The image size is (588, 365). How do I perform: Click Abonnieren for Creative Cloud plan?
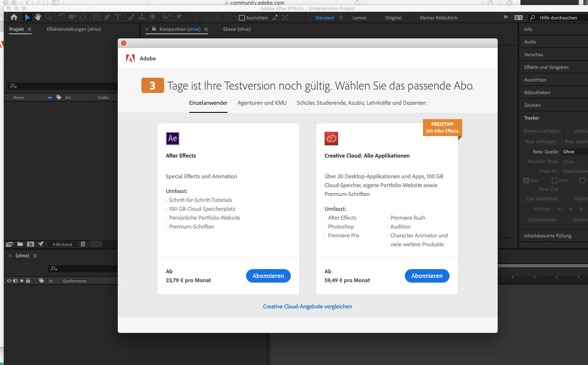click(427, 276)
